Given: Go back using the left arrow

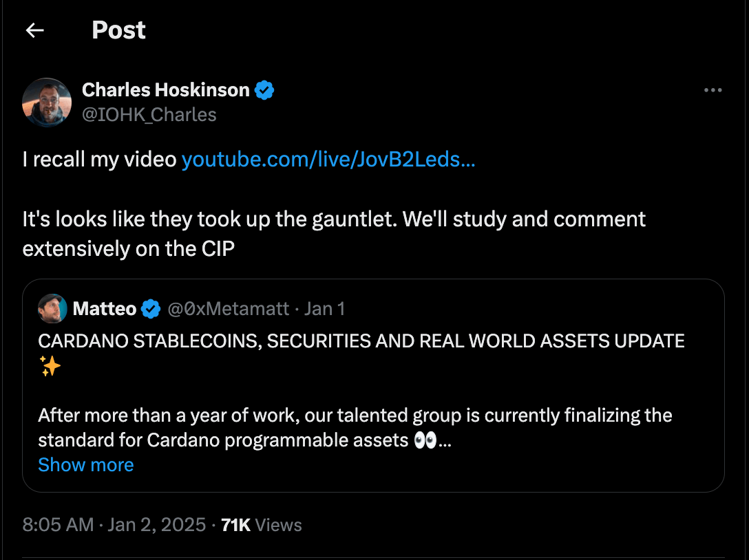Looking at the screenshot, I should point(34,30).
